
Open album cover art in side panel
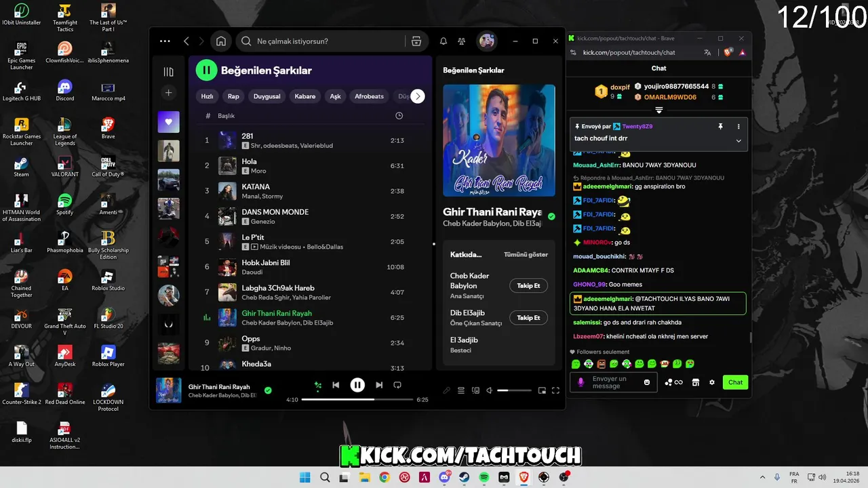499,140
